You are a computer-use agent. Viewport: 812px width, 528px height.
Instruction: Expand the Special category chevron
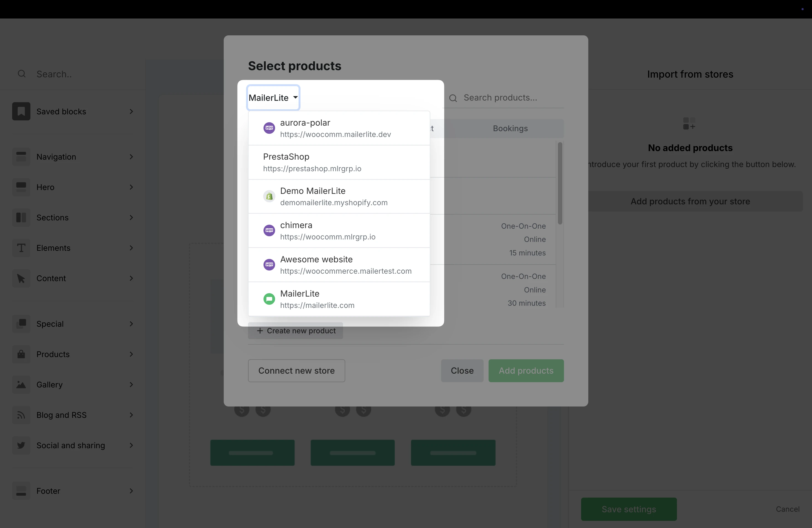[x=131, y=324]
